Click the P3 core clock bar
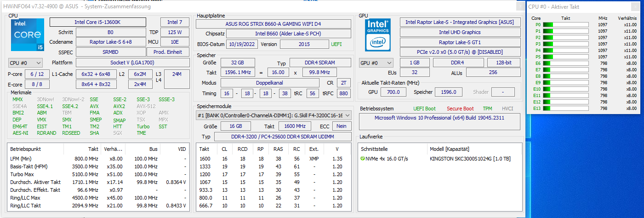 [x=566, y=44]
